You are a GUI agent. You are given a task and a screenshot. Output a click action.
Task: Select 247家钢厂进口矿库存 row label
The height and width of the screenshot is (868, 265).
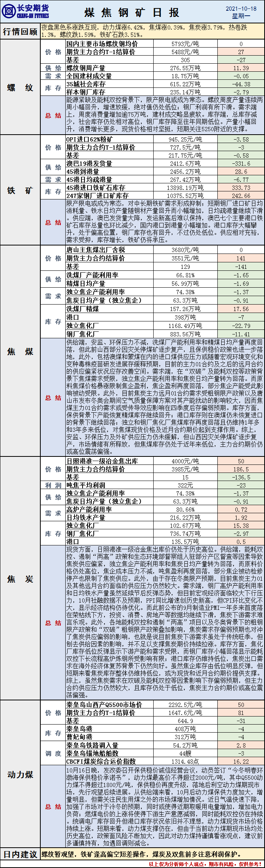[x=97, y=196]
